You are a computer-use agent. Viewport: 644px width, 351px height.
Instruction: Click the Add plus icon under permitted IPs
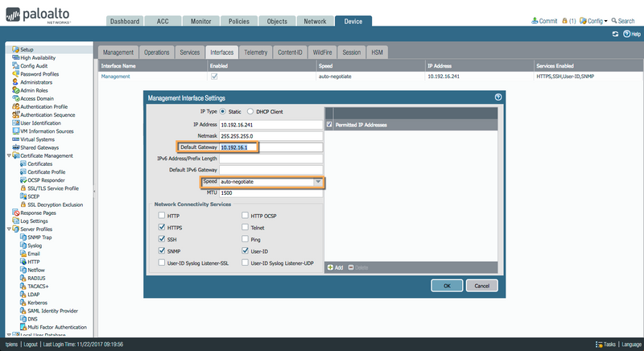point(330,267)
